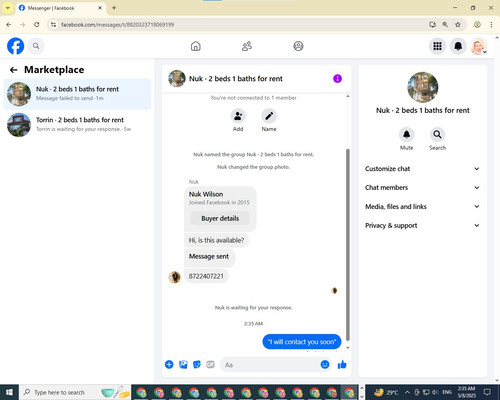Expand the Customize chat section
500x400 pixels.
click(x=422, y=169)
